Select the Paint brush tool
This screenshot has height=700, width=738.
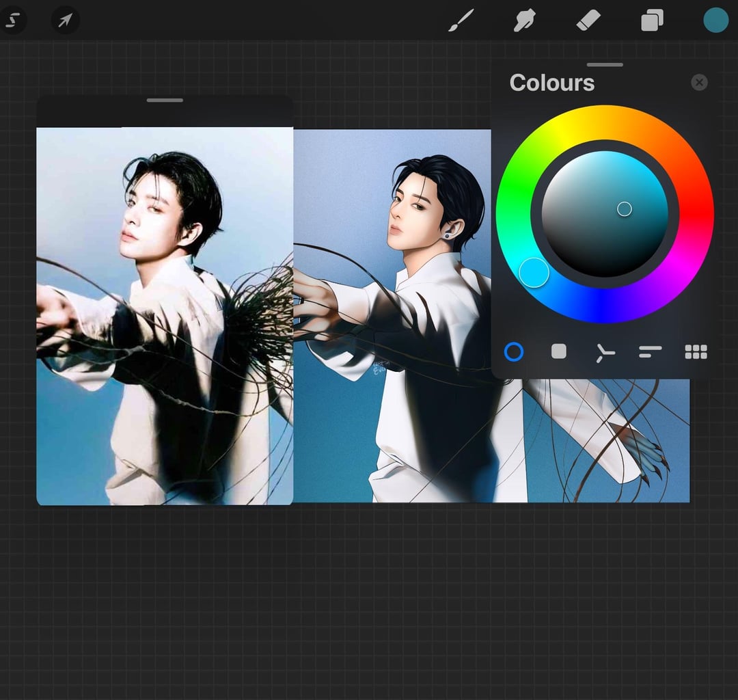coord(461,21)
